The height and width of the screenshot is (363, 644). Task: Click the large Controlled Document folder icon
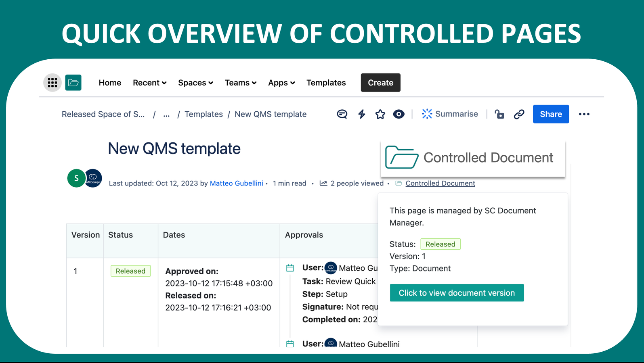pos(402,157)
